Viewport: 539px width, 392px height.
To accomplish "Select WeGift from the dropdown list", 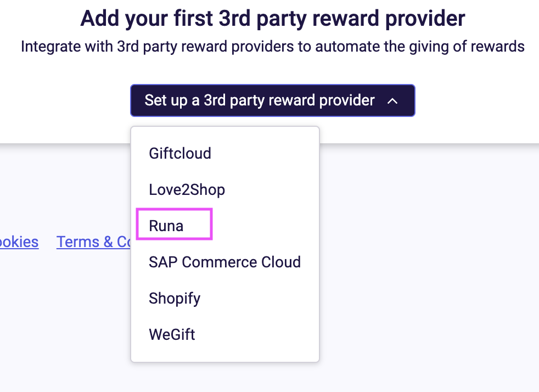I will (172, 334).
